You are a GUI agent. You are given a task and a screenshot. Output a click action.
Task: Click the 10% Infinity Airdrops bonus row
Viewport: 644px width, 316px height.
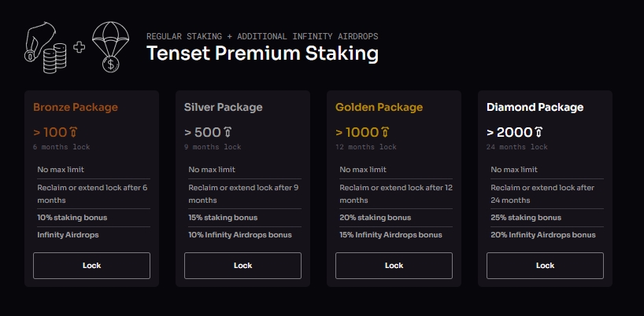coord(235,235)
